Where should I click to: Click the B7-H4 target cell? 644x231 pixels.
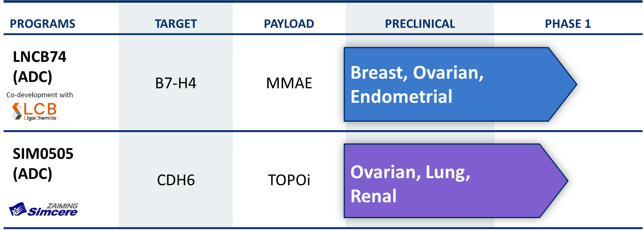[176, 83]
